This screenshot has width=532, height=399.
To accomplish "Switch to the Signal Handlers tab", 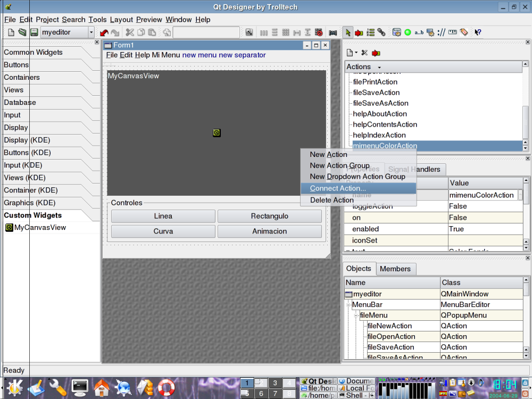I will click(414, 169).
